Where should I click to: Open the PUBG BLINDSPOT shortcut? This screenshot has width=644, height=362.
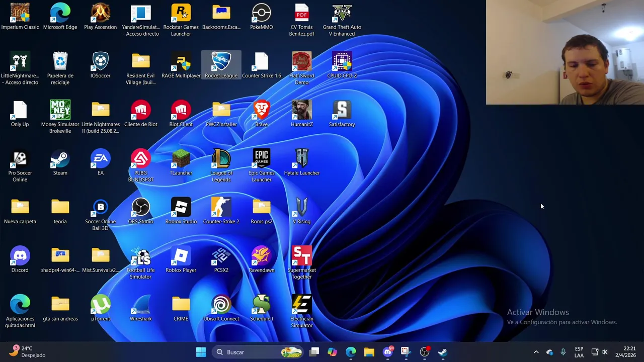[x=141, y=165]
